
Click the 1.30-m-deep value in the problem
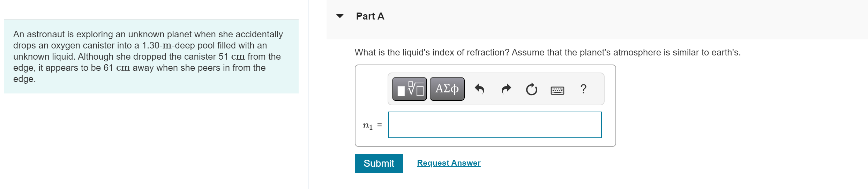coord(168,45)
